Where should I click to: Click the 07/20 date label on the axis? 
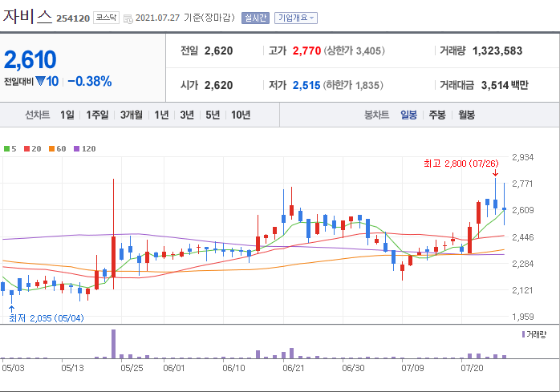(x=472, y=368)
